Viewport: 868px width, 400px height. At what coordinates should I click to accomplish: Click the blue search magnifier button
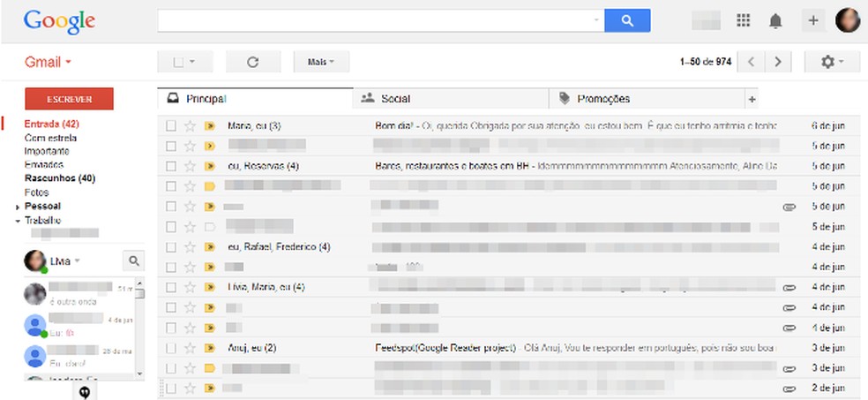[x=626, y=20]
